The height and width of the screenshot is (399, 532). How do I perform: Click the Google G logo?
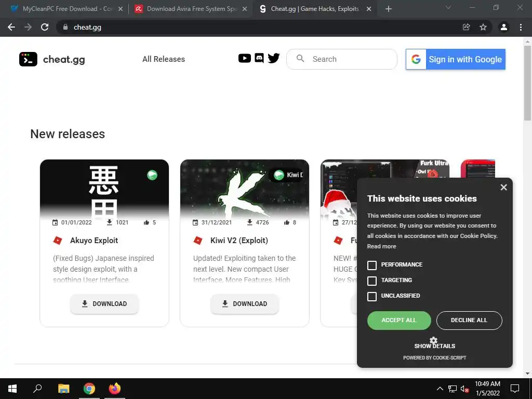click(416, 59)
